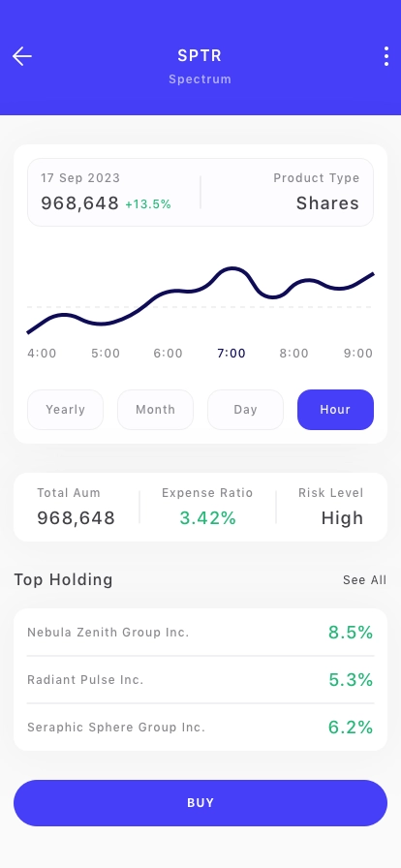Viewport: 401px width, 868px height.
Task: Tap the Product Type Shares field
Action: 317,192
